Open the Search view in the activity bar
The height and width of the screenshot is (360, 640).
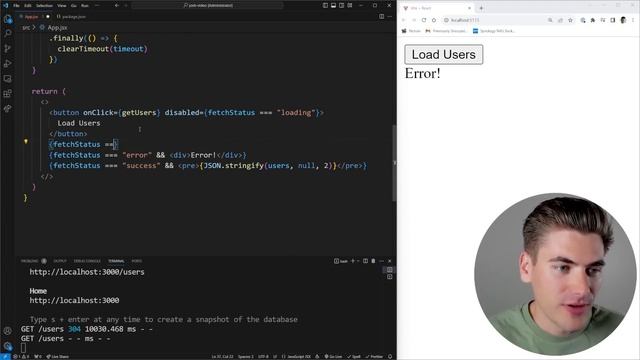click(x=7, y=33)
